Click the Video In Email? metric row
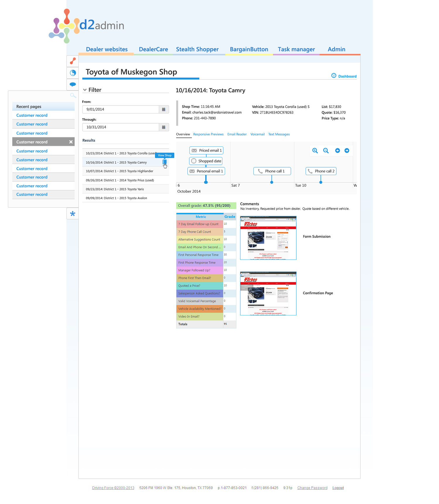439x504 pixels. pyautogui.click(x=206, y=316)
